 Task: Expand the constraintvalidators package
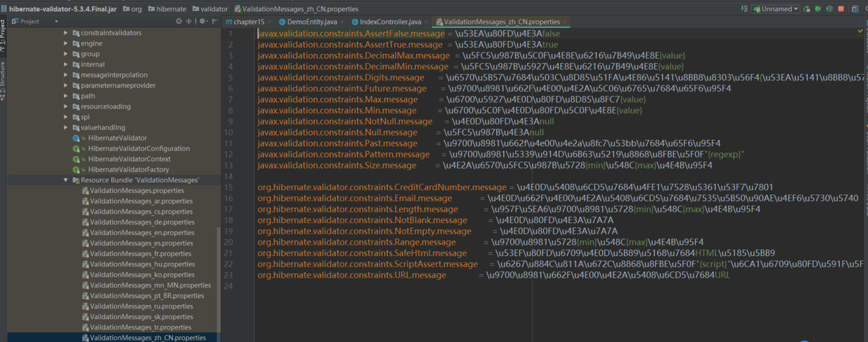pos(66,33)
